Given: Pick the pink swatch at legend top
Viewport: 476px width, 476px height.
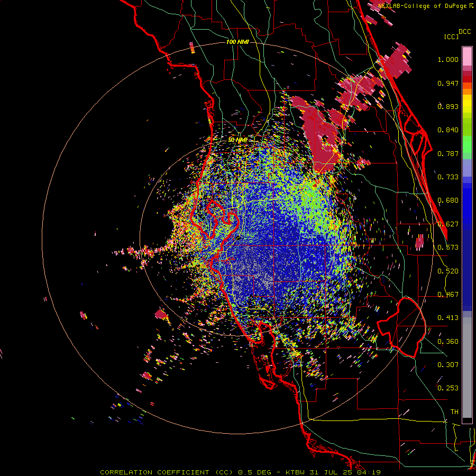Looking at the screenshot, I should click(467, 57).
